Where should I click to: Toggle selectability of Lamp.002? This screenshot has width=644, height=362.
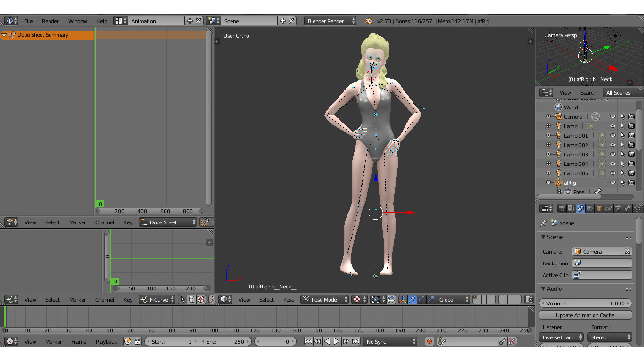point(622,145)
